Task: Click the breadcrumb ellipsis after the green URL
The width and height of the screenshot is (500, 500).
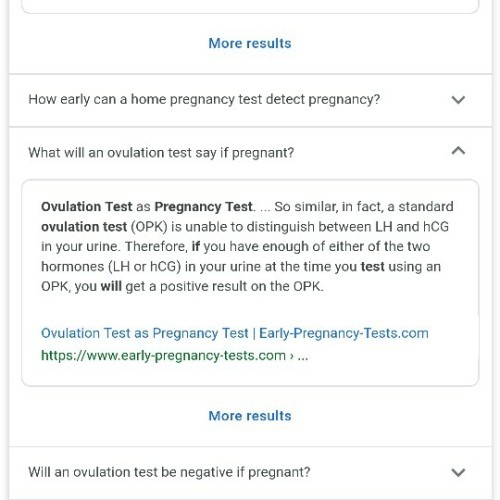Action: click(303, 356)
